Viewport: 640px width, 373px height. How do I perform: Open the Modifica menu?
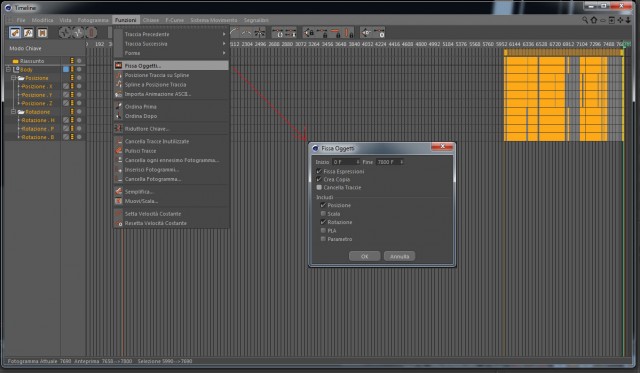pos(42,20)
